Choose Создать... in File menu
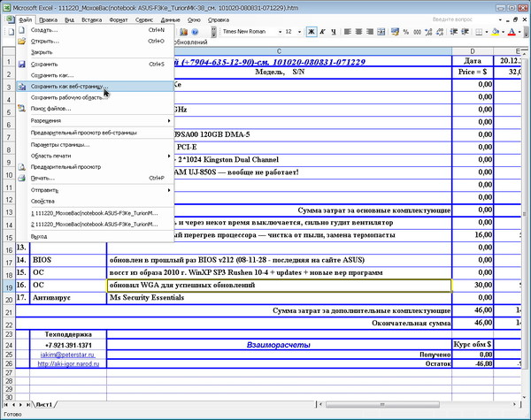 point(96,30)
